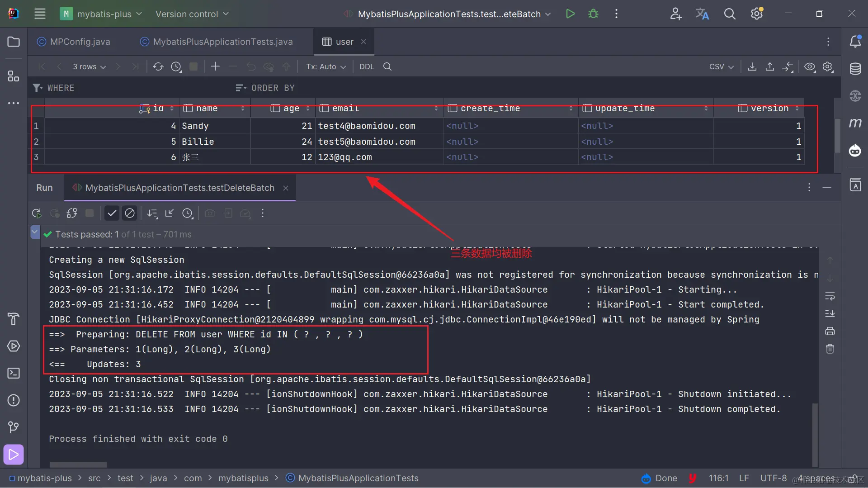Screen dimensions: 868x488
Task: Add a new row to the user table
Action: (215, 66)
